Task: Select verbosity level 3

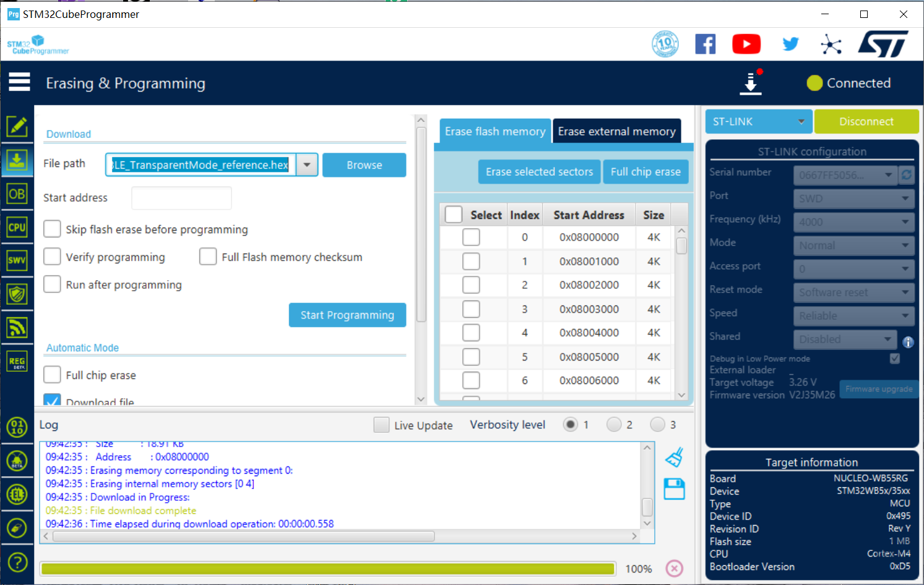Action: [x=657, y=424]
